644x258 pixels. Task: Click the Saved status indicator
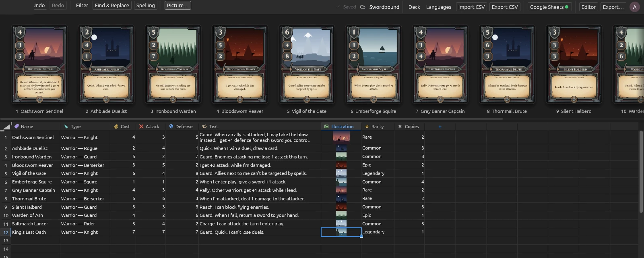click(346, 7)
